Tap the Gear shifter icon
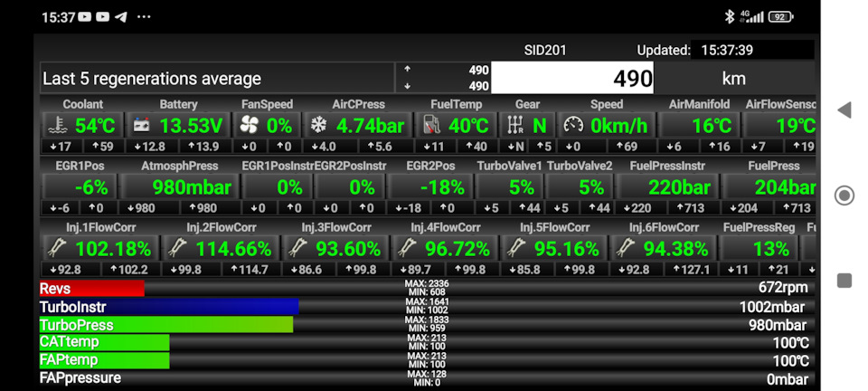This screenshot has height=391, width=868. pos(516,126)
